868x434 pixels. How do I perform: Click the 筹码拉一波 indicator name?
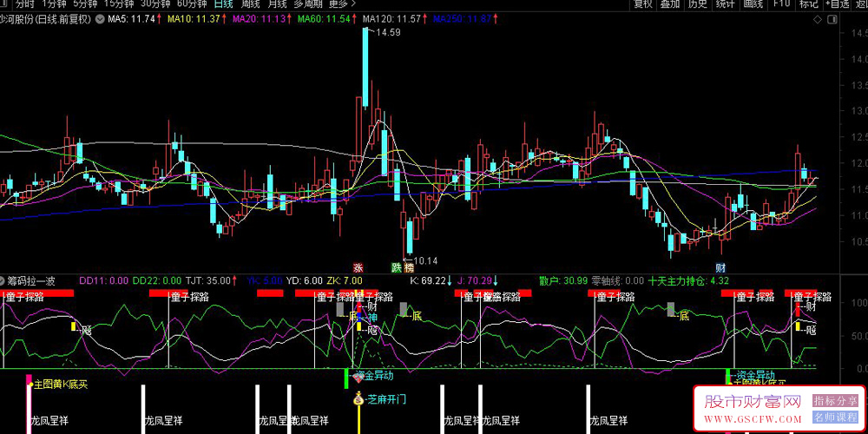31,280
